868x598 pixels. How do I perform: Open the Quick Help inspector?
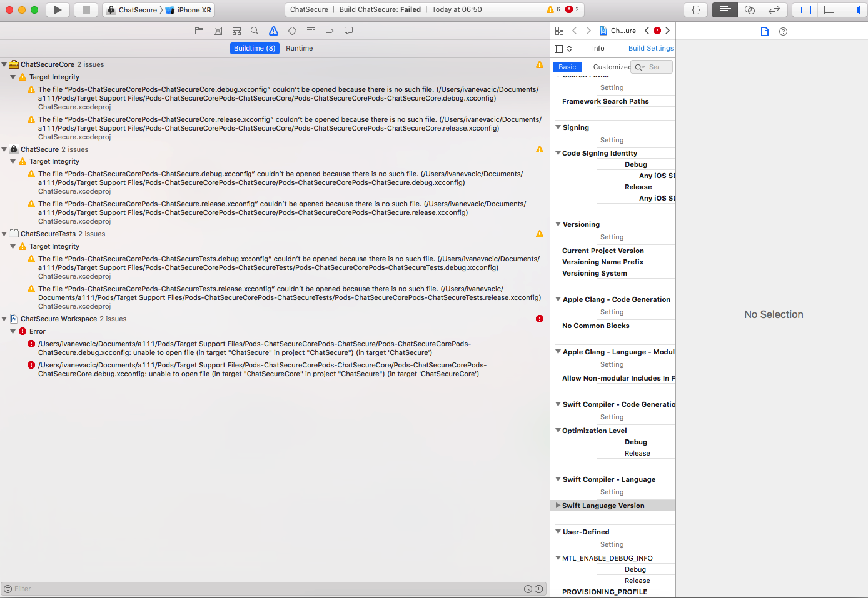click(783, 31)
